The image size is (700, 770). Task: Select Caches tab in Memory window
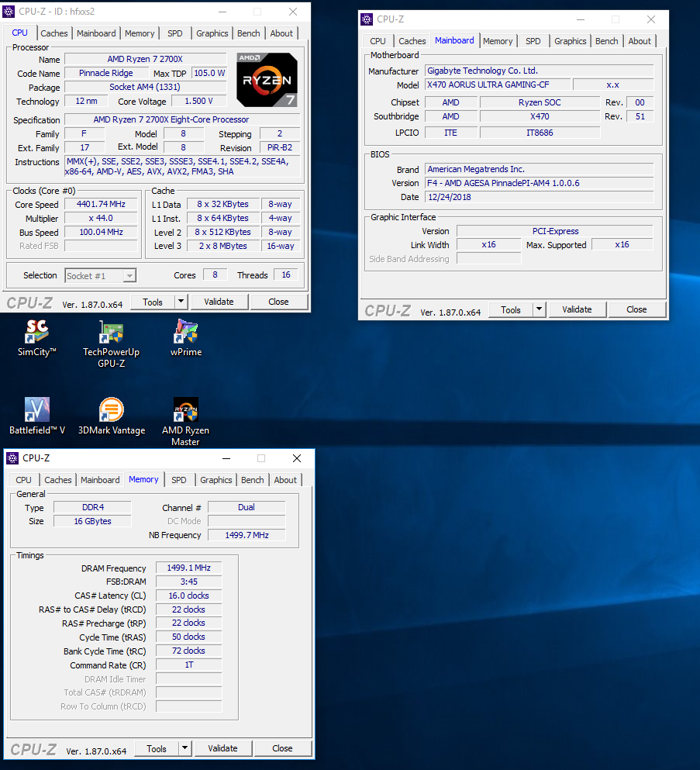[x=58, y=480]
